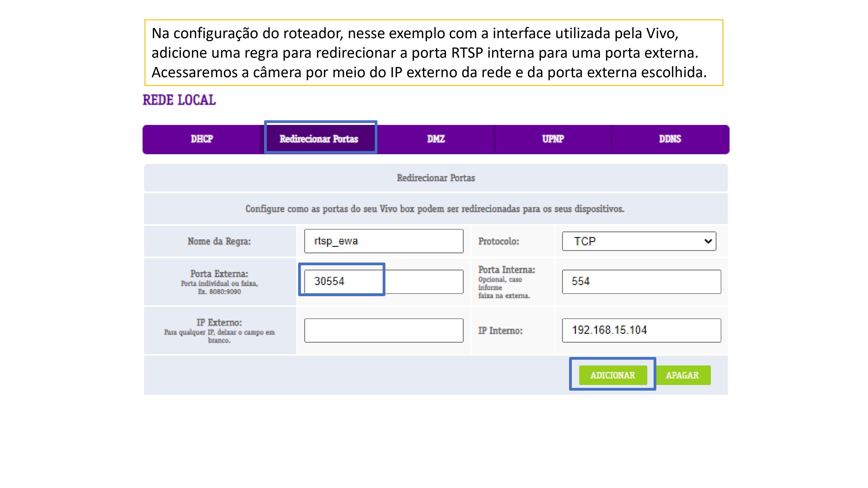This screenshot has width=868, height=488.
Task: Click the Porta Interna field with 554
Action: 641,281
